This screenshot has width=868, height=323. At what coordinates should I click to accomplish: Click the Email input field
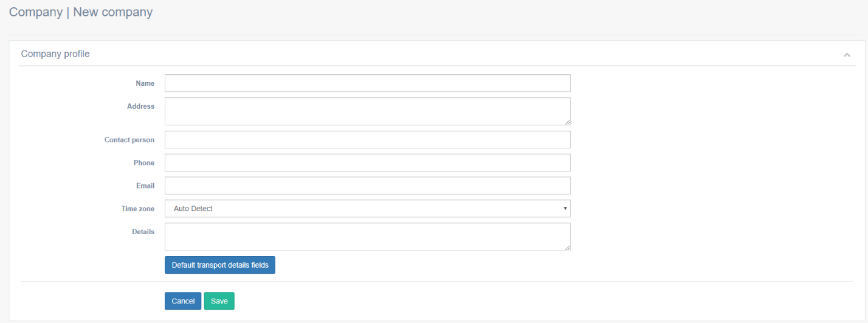(367, 186)
